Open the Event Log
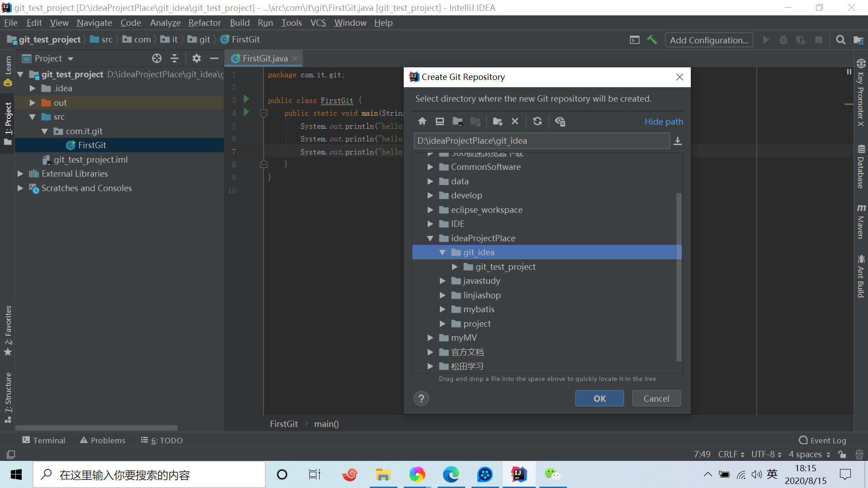 coord(822,441)
